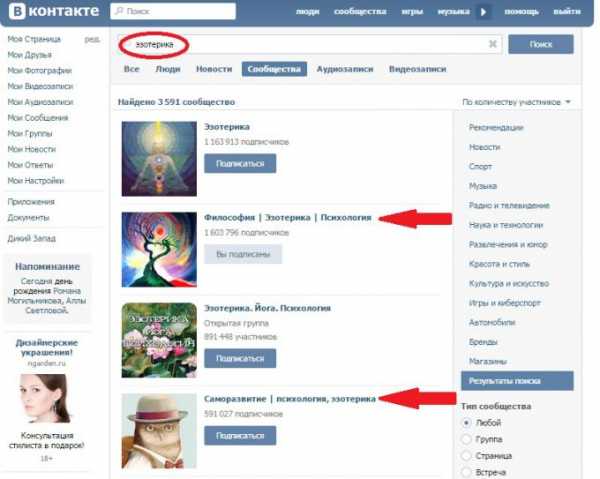Open "Документы" in sidebar

coord(28,218)
